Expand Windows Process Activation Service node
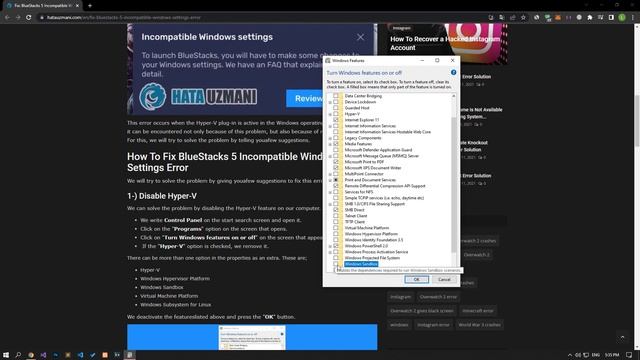Screen dimensions: 640x360 point(330,252)
